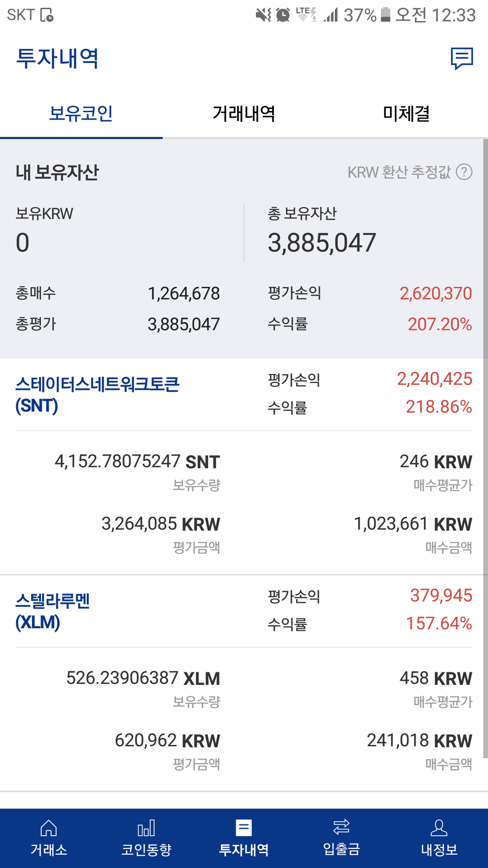Select the 투자내역 document icon

244,828
